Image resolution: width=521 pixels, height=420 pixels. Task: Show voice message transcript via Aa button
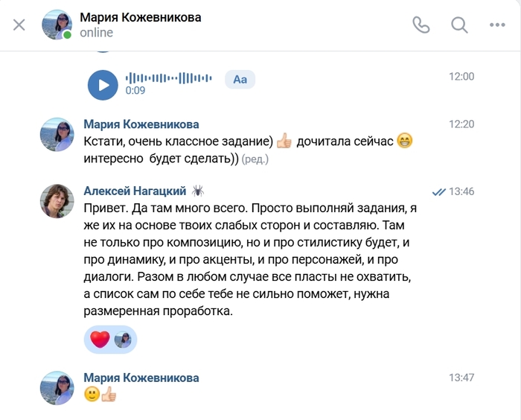point(240,79)
